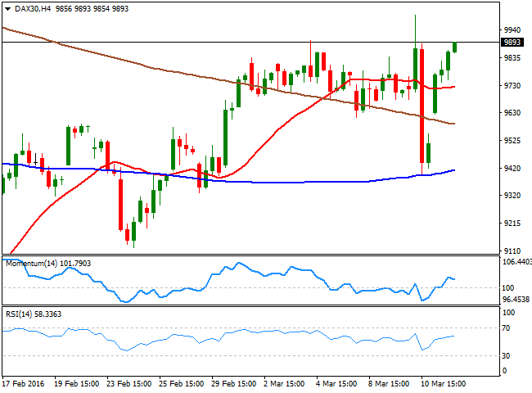Click the 2 Mar 15:00 time label
532x393 pixels.
pyautogui.click(x=284, y=384)
